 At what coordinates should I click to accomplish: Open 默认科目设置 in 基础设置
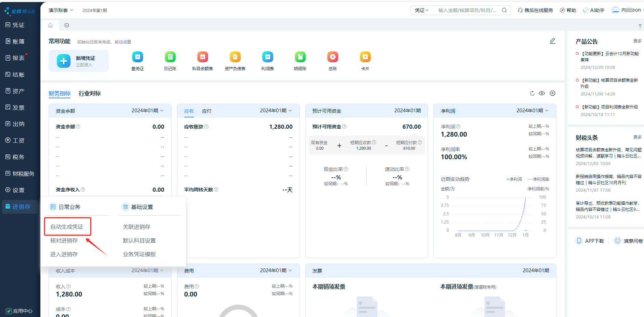point(139,241)
